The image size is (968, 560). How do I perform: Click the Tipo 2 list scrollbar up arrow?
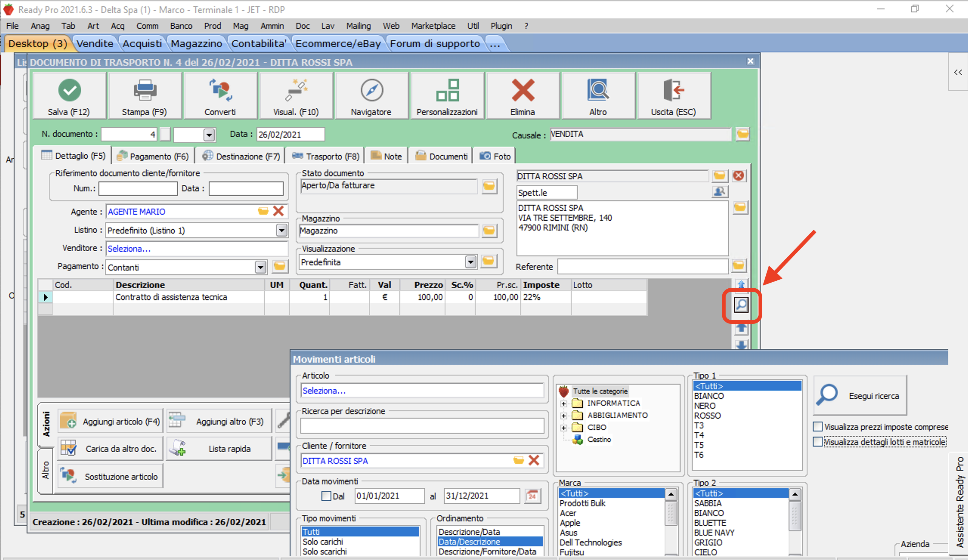pyautogui.click(x=795, y=493)
